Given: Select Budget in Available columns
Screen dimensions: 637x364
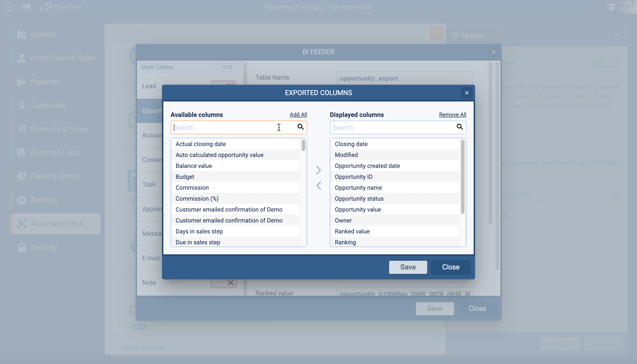Looking at the screenshot, I should pos(185,177).
